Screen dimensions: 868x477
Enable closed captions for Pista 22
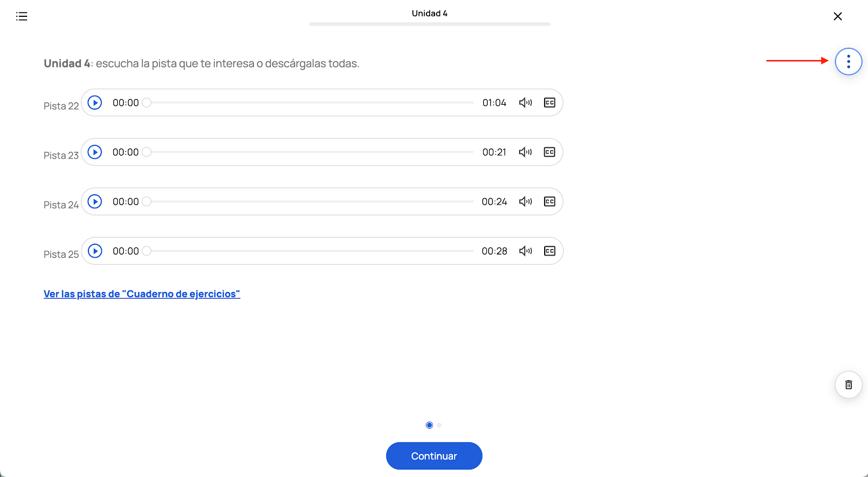(x=550, y=103)
